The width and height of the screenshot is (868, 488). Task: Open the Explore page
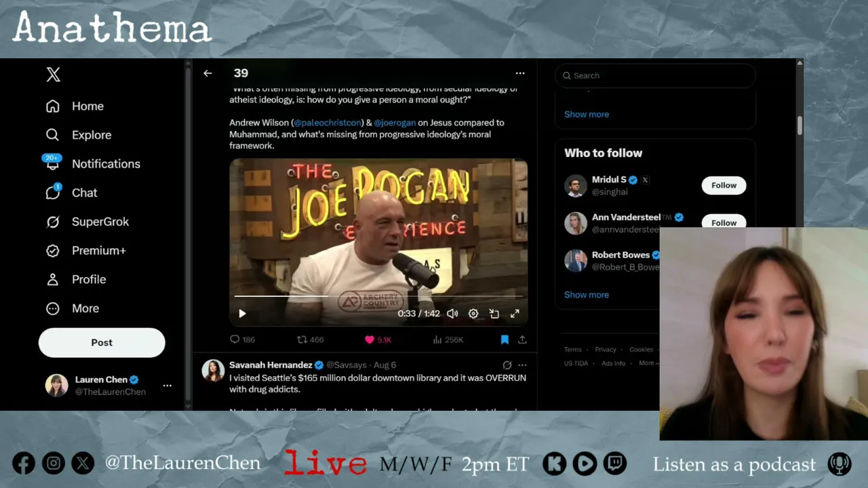(78, 135)
